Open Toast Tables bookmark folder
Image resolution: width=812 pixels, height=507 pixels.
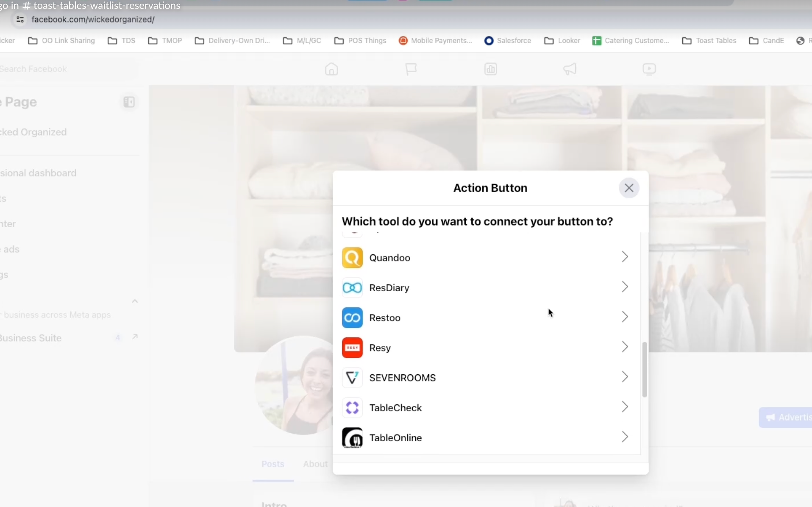click(x=709, y=41)
